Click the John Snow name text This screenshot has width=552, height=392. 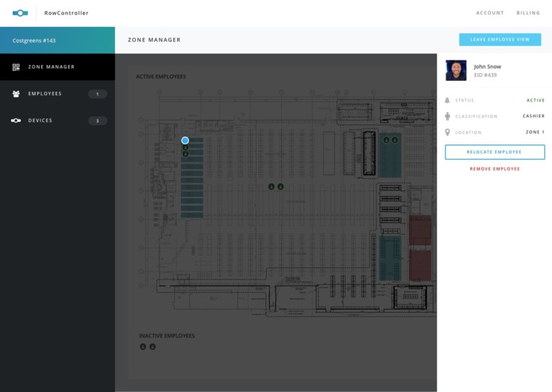[x=487, y=67]
